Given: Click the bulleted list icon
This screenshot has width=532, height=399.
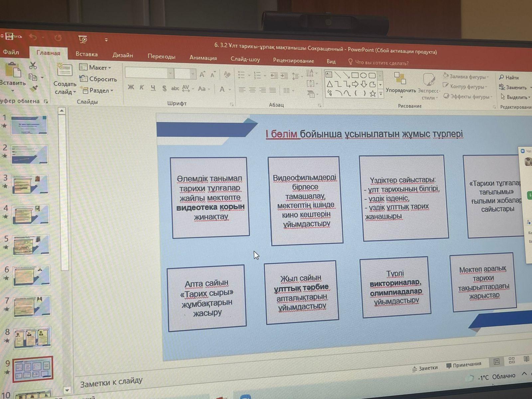Looking at the screenshot, I should (x=242, y=75).
